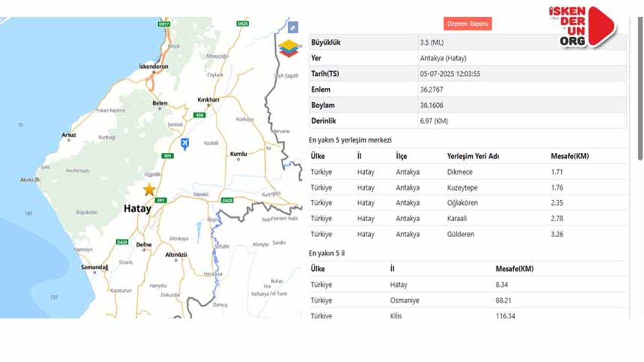644x362 pixels.
Task: Click the En yakın 5 yerleşim merkezi heading
Action: click(x=350, y=140)
